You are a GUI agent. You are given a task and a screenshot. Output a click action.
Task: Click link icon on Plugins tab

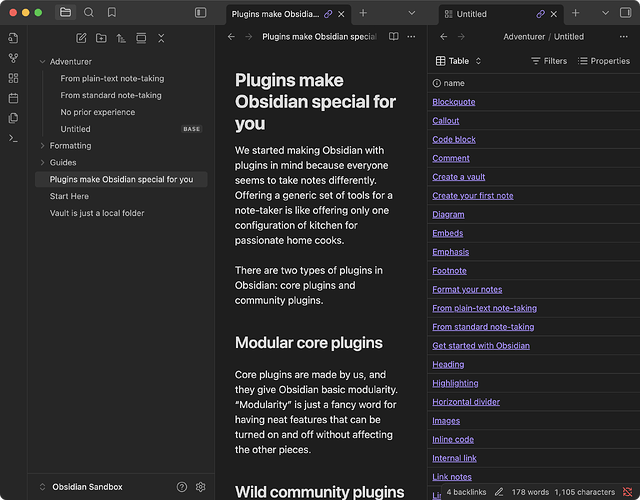(x=328, y=14)
